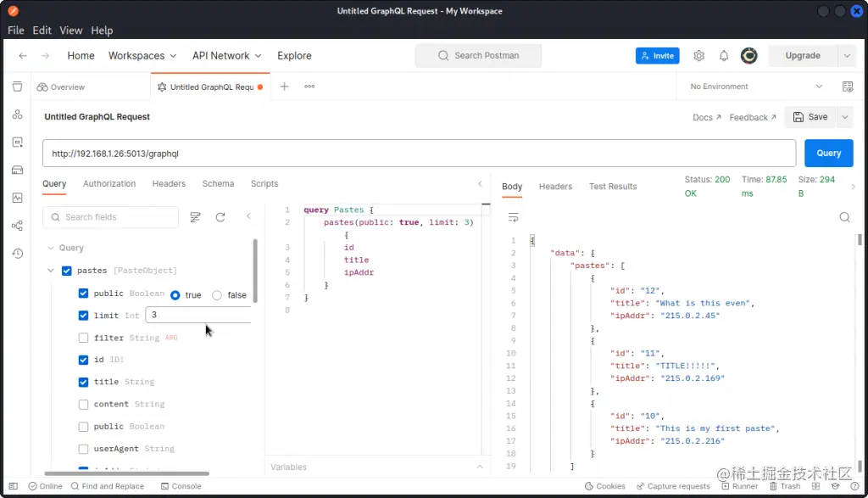Screen dimensions: 868x498
Task: Open Postman logo icon in title bar
Action: 14,10
